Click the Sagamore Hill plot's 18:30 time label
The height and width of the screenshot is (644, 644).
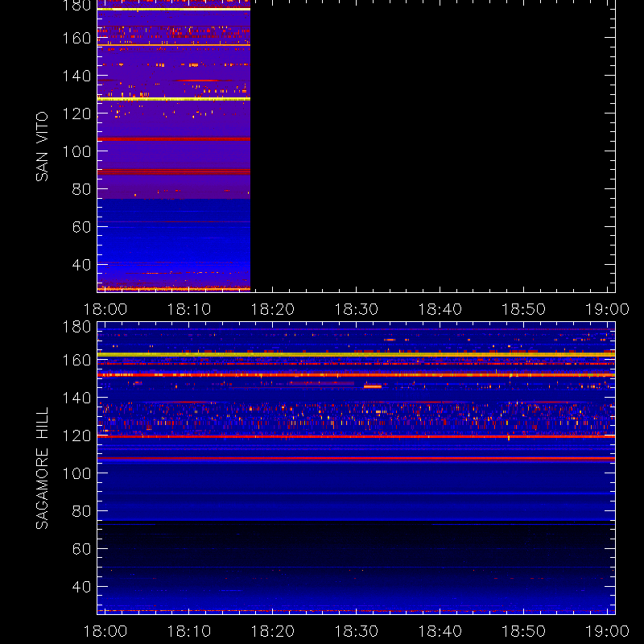click(356, 631)
